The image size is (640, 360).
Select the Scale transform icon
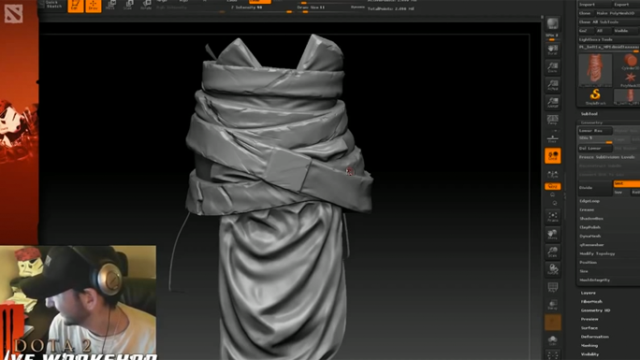pos(128,5)
